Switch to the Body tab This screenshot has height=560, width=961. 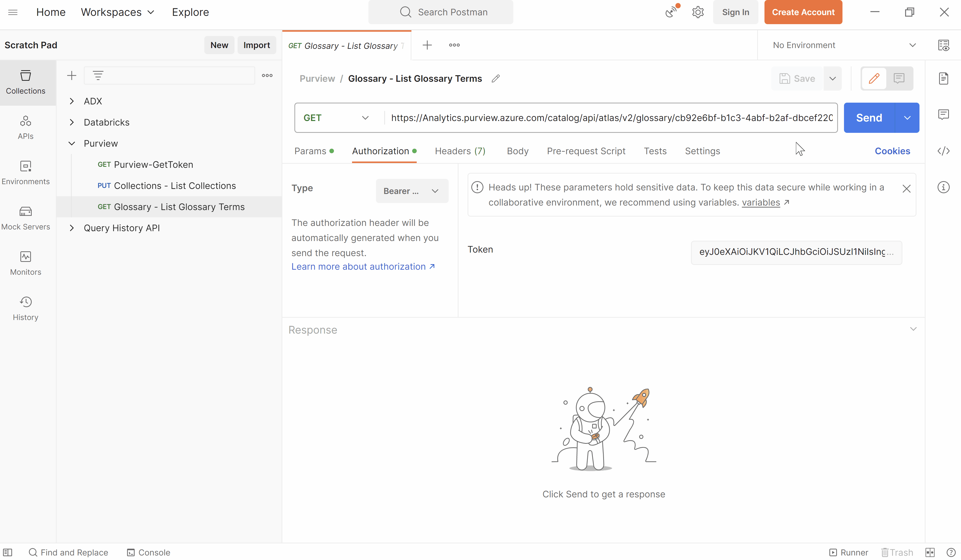point(518,151)
